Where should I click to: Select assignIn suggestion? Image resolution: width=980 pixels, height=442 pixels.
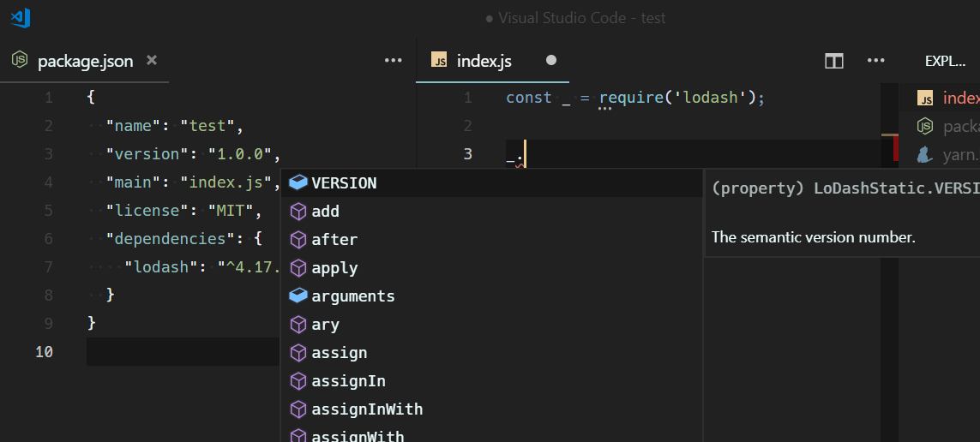point(492,381)
